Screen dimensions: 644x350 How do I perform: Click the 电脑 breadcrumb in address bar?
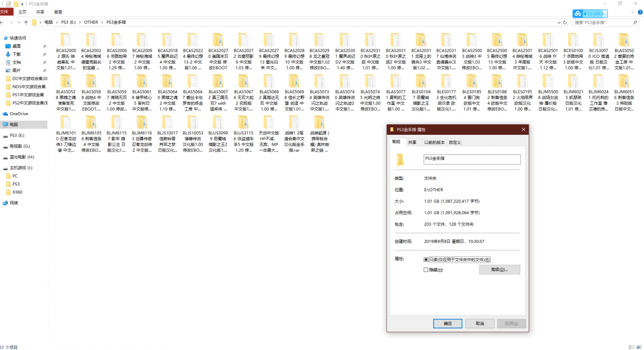48,22
